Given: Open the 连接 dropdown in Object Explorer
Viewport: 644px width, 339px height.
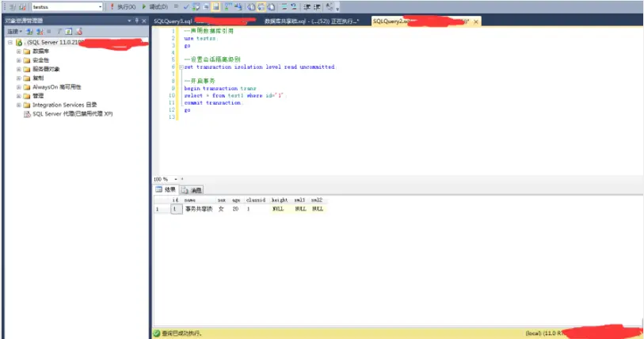Looking at the screenshot, I should (x=14, y=31).
